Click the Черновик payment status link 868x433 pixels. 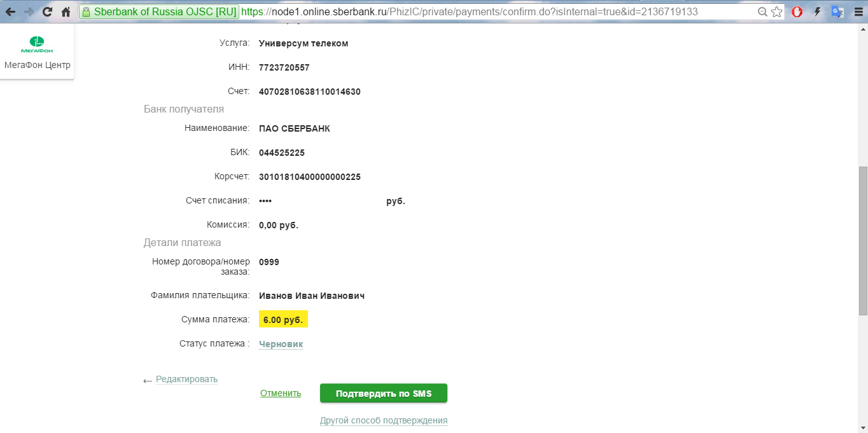click(x=281, y=344)
